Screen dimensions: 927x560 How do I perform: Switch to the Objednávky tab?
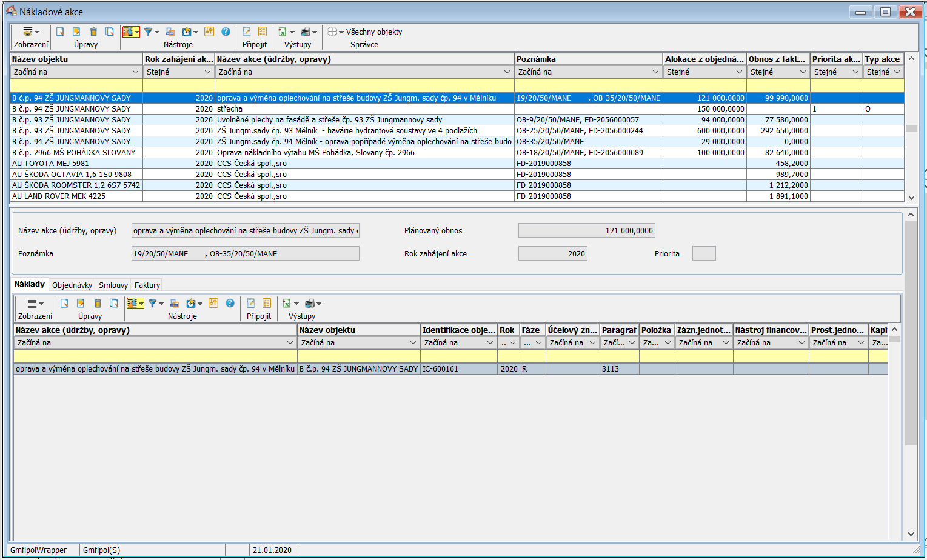pos(72,285)
